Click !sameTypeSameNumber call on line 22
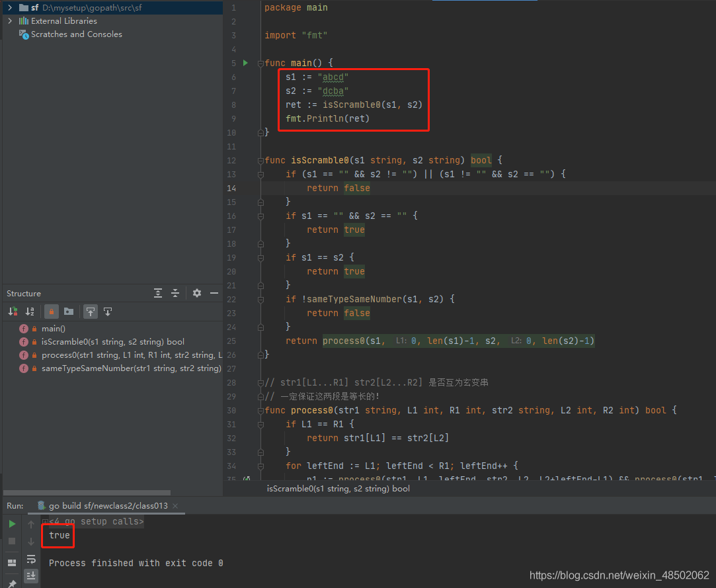Screen dimensions: 716x588 point(373,299)
